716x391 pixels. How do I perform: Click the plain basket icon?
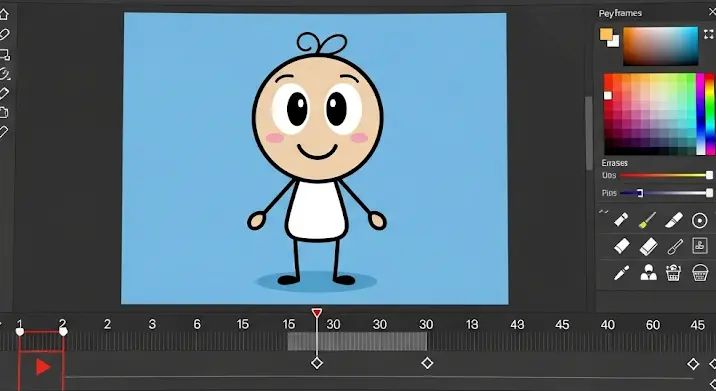pos(700,273)
